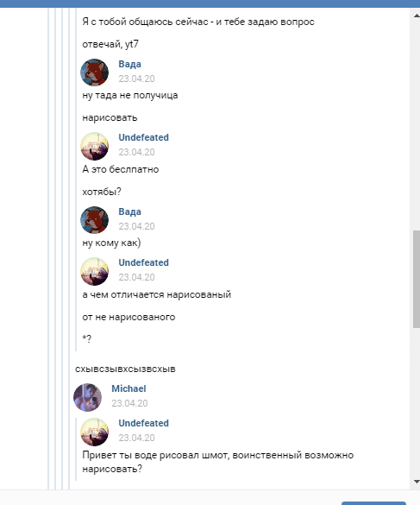Screen dimensions: 420x505
Task: Click the date under the first Вада name
Action: pyautogui.click(x=136, y=79)
